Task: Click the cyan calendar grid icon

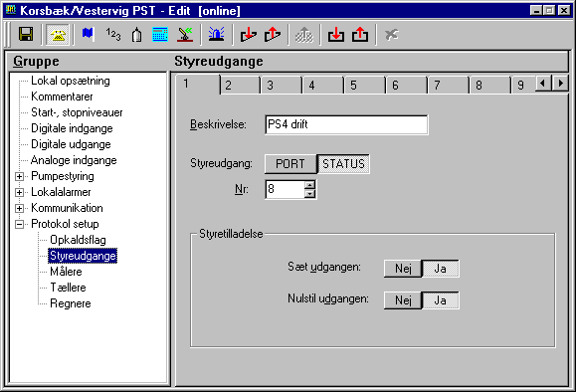Action: (x=160, y=35)
